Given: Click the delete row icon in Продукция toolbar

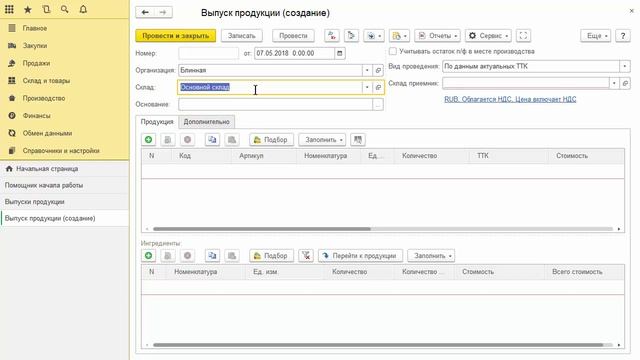Looking at the screenshot, I should 187,140.
